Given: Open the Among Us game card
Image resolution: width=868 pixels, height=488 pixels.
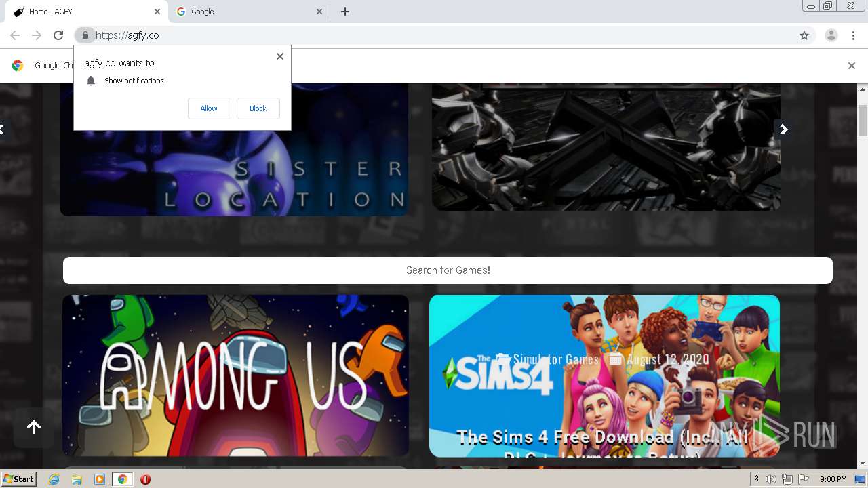Looking at the screenshot, I should 235,375.
